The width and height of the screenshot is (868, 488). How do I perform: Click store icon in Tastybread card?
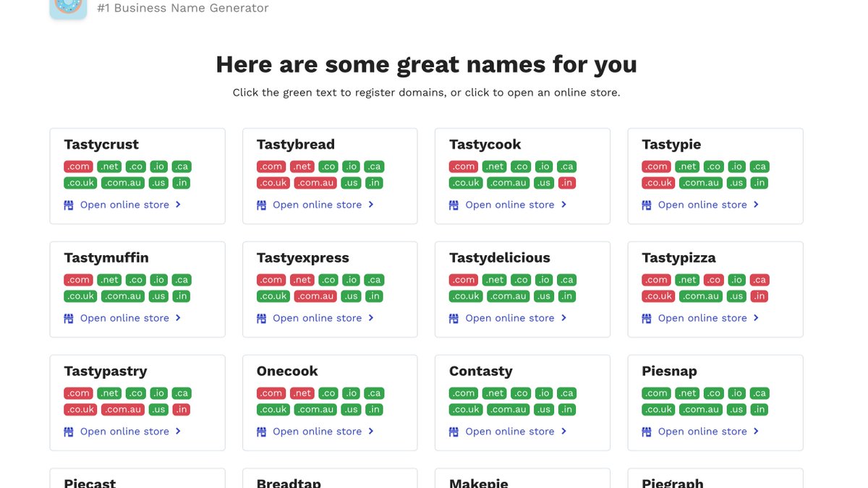[x=261, y=205]
